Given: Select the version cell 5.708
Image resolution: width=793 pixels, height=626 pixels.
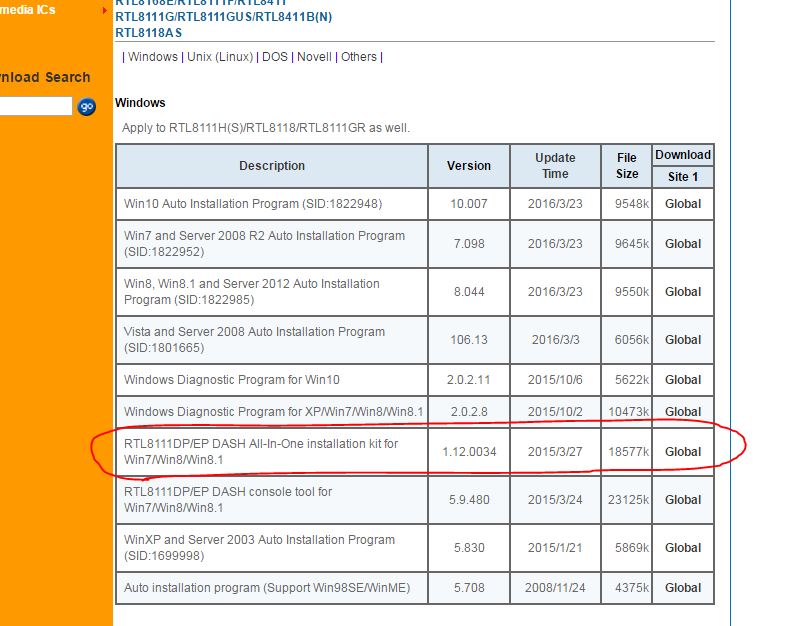Looking at the screenshot, I should (x=469, y=588).
